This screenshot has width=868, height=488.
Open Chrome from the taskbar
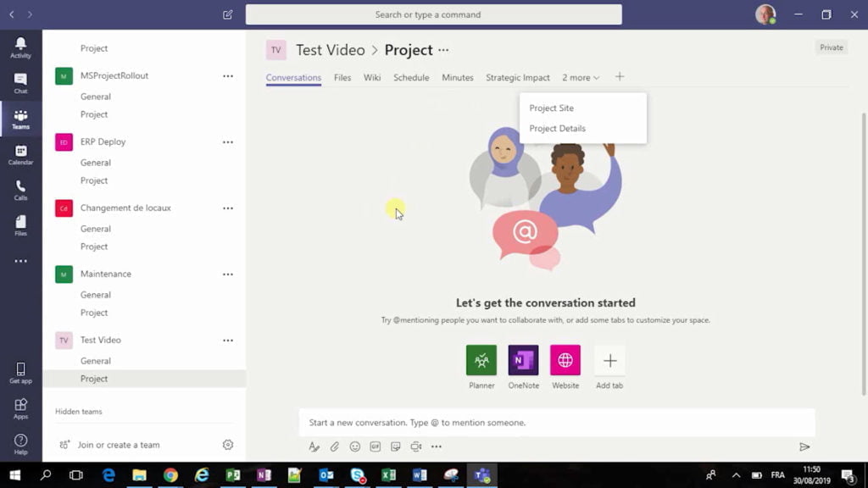click(x=170, y=475)
